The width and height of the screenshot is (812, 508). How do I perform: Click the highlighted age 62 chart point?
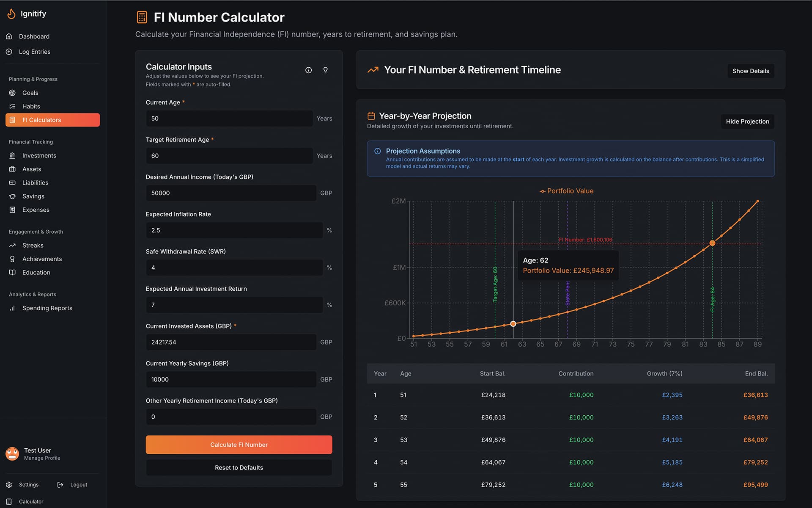click(513, 324)
